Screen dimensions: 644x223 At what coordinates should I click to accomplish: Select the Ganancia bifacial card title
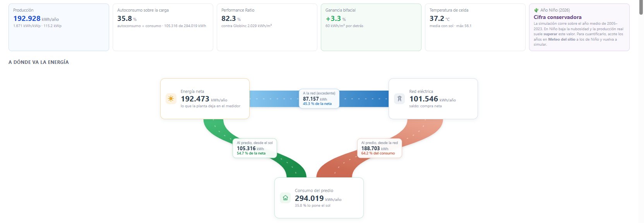(x=341, y=10)
